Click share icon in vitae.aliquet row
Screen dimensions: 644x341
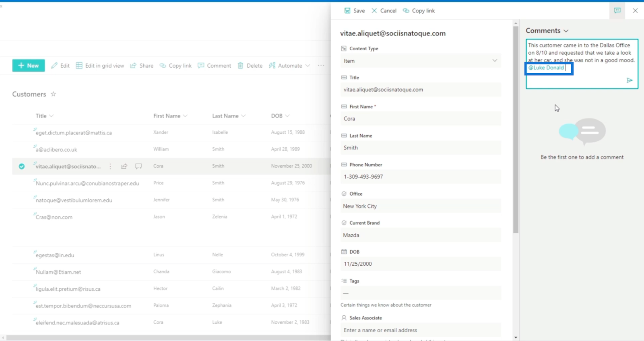(124, 166)
